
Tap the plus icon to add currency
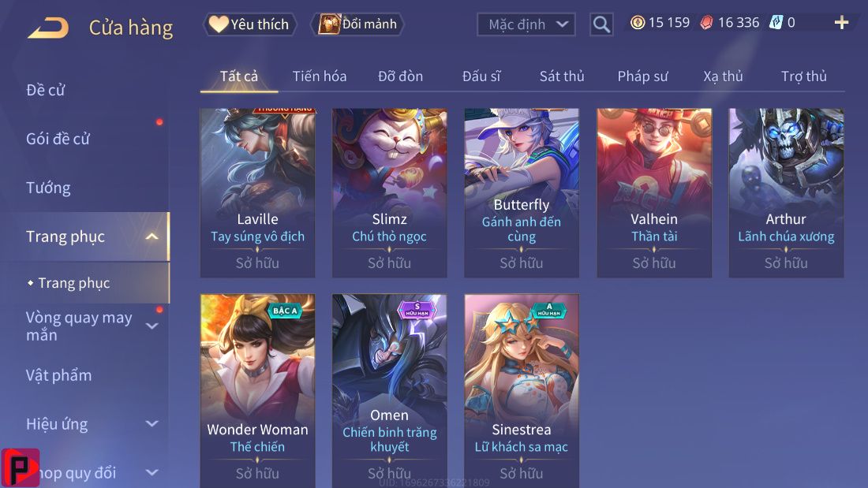coord(841,23)
